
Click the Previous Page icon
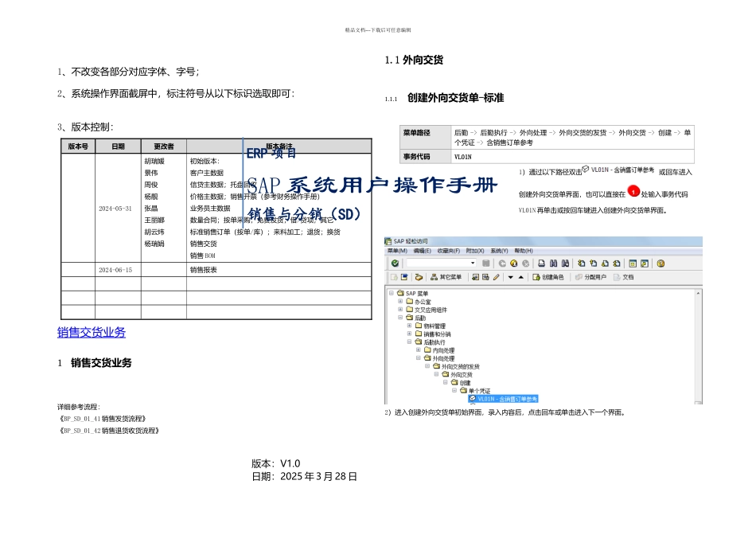[x=593, y=264]
